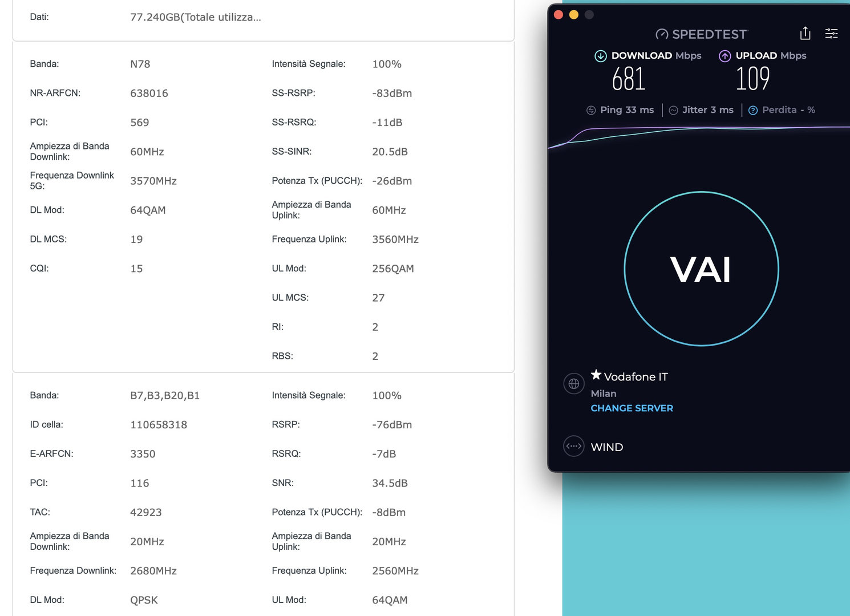Viewport: 850px width, 616px height.
Task: Click the Speedtest share icon
Action: click(805, 33)
